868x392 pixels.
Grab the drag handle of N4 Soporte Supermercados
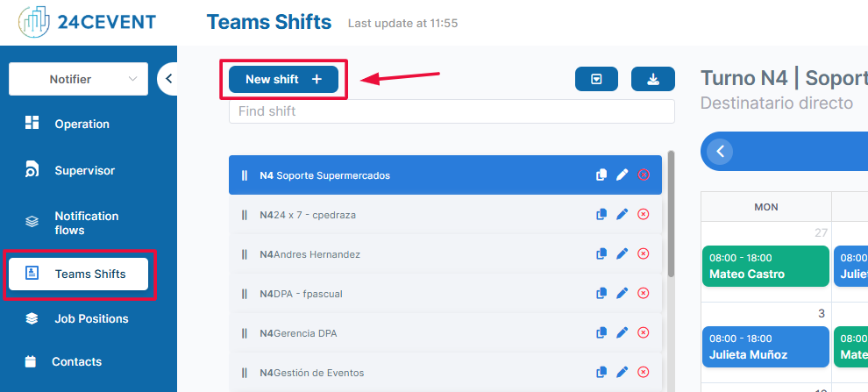pos(245,175)
